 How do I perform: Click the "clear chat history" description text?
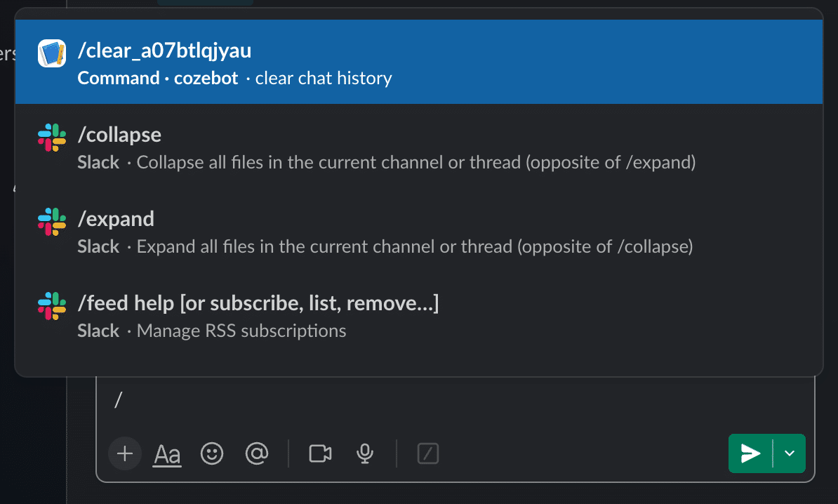324,78
